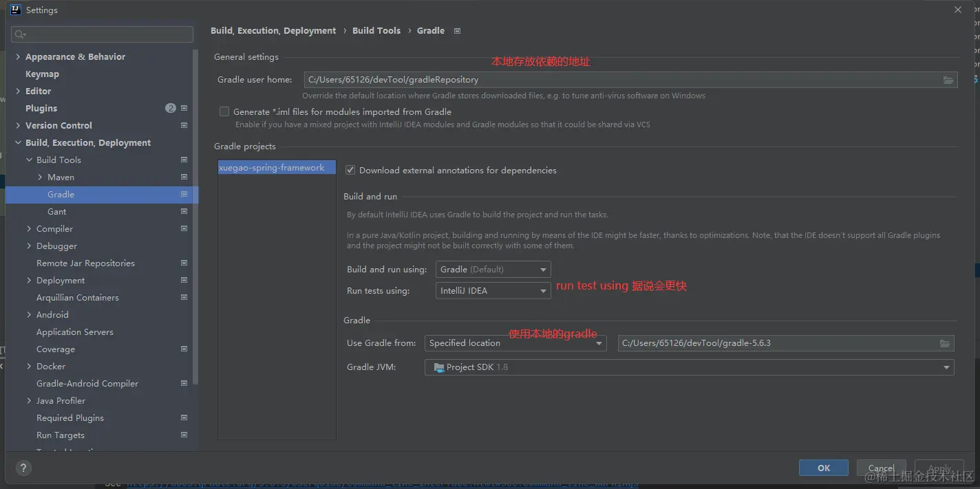Open the Build and run using dropdown
Viewport: 980px width, 489px height.
493,270
